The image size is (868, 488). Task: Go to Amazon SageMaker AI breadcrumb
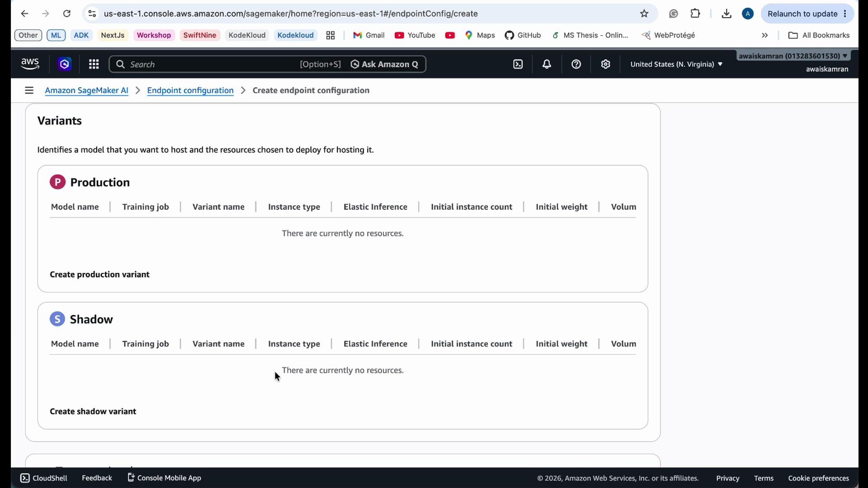click(87, 90)
